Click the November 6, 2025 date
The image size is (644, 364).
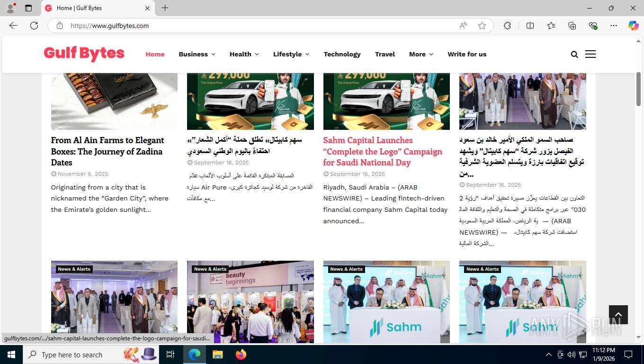83,174
